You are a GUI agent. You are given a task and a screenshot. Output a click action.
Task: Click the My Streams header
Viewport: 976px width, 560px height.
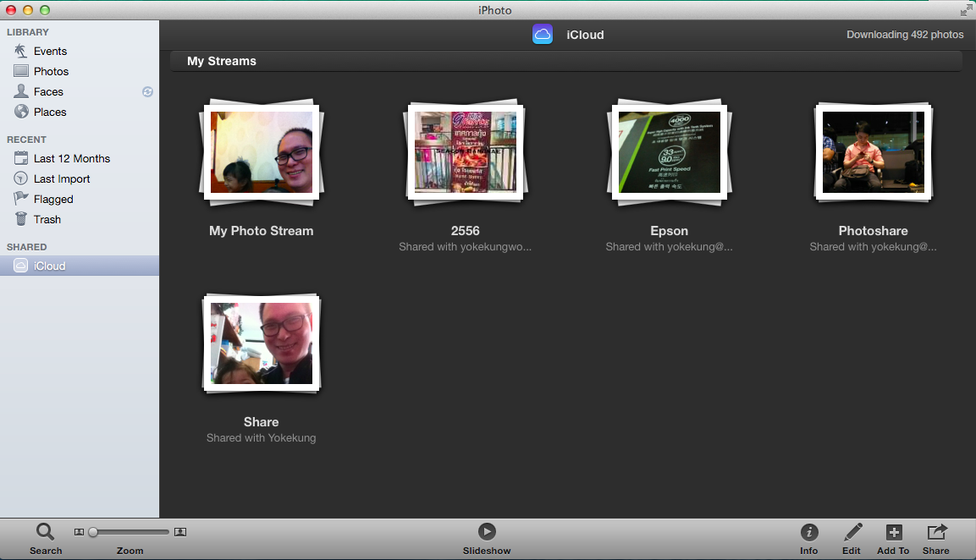pos(222,61)
